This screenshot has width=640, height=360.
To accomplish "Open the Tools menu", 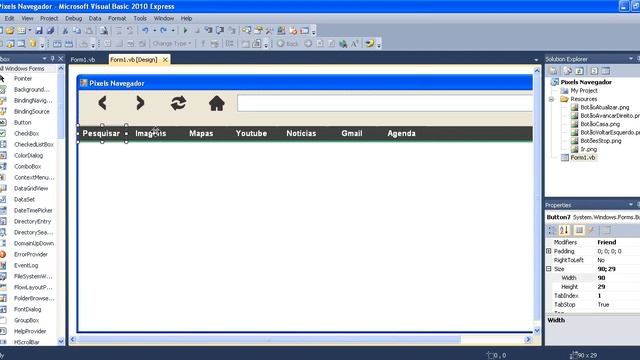I will click(x=140, y=18).
